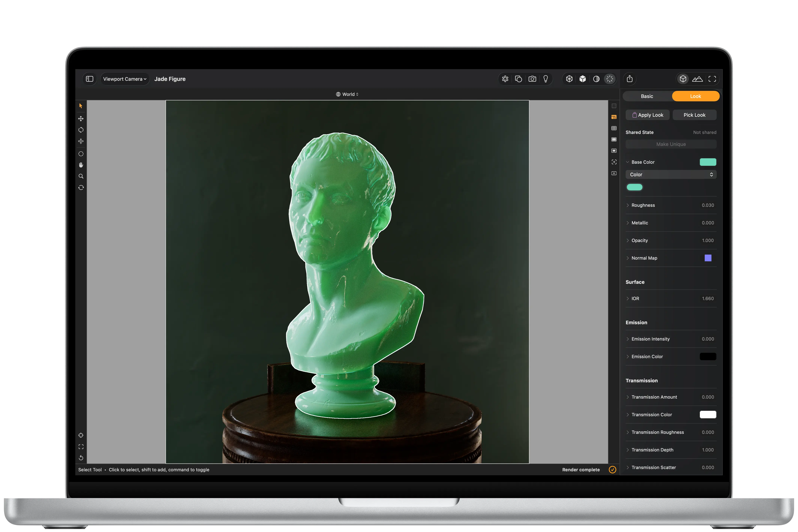The image size is (798, 532).
Task: Select the Orbit camera tool
Action: (x=81, y=188)
